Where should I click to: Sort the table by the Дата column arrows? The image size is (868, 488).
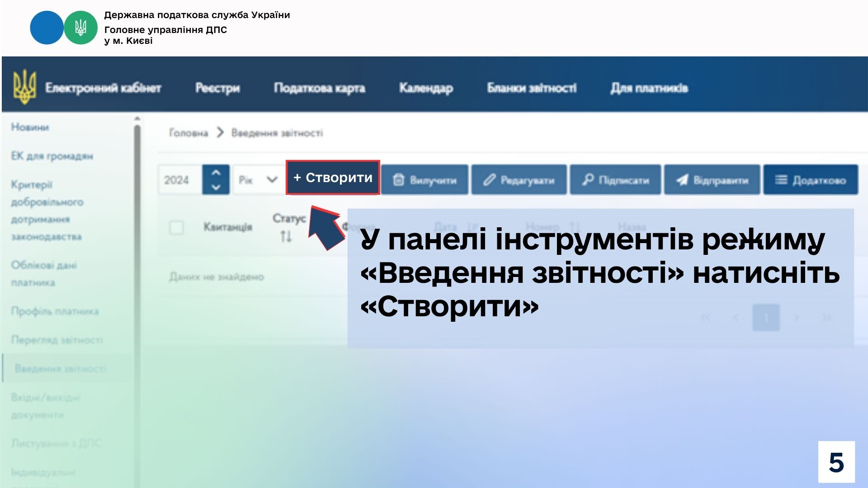pos(470,227)
